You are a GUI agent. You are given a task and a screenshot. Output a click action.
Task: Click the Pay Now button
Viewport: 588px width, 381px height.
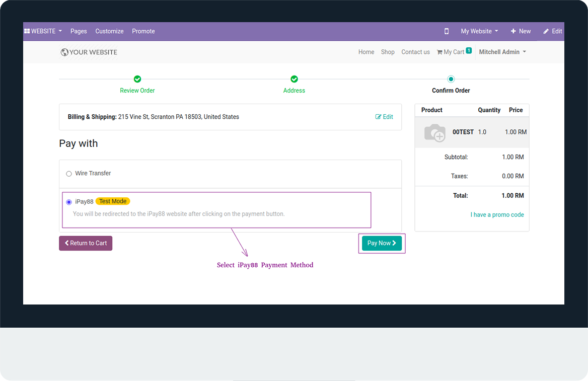pos(382,243)
